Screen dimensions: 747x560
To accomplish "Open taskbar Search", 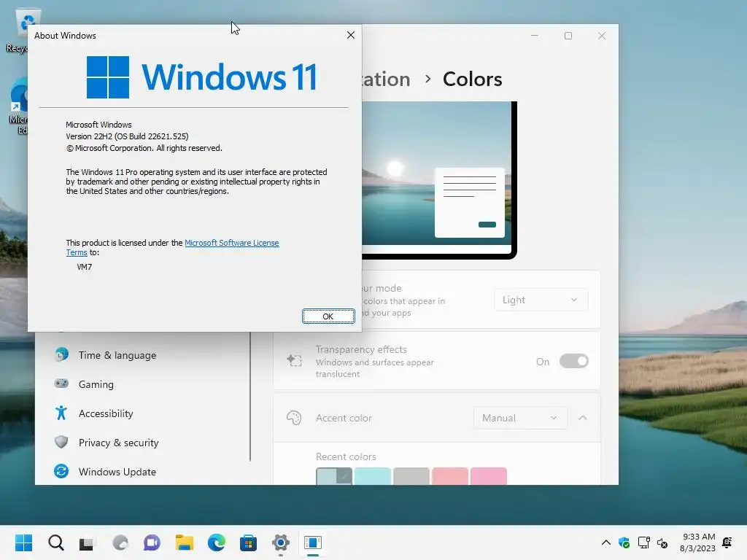I will tap(55, 542).
